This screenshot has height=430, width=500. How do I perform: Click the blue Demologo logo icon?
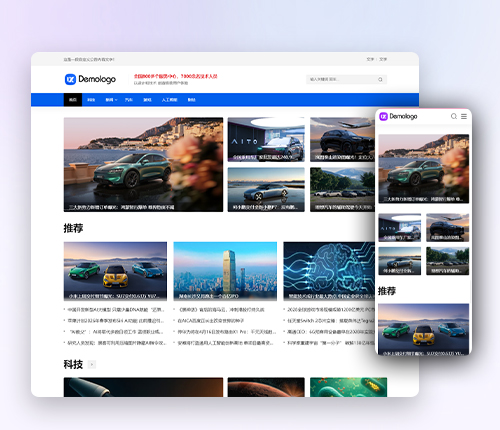(70, 79)
